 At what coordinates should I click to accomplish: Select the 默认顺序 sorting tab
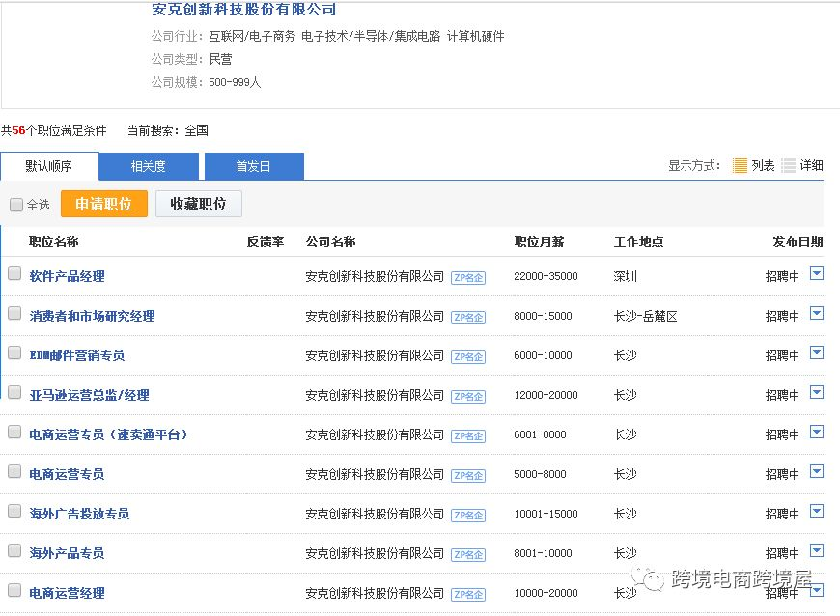click(x=49, y=166)
